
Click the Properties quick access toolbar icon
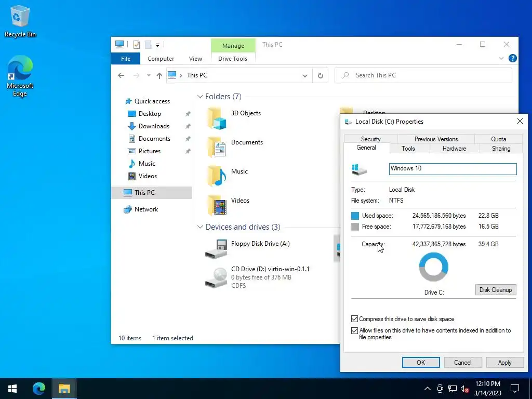point(137,45)
